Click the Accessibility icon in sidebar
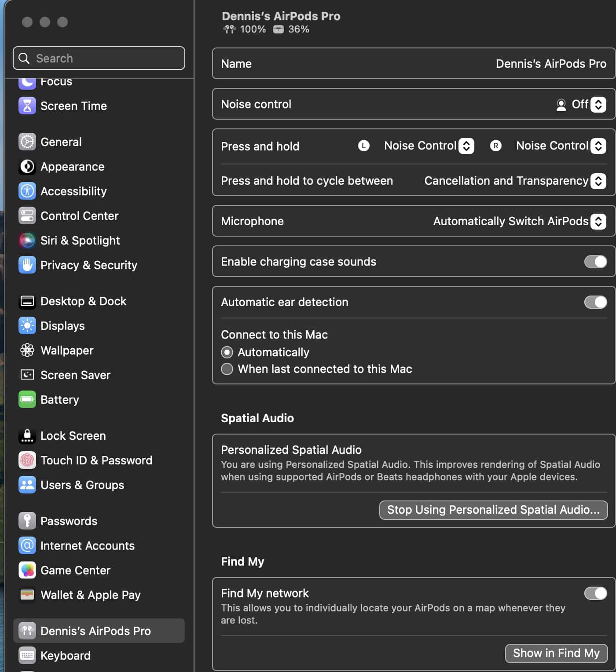616x672 pixels. click(27, 191)
